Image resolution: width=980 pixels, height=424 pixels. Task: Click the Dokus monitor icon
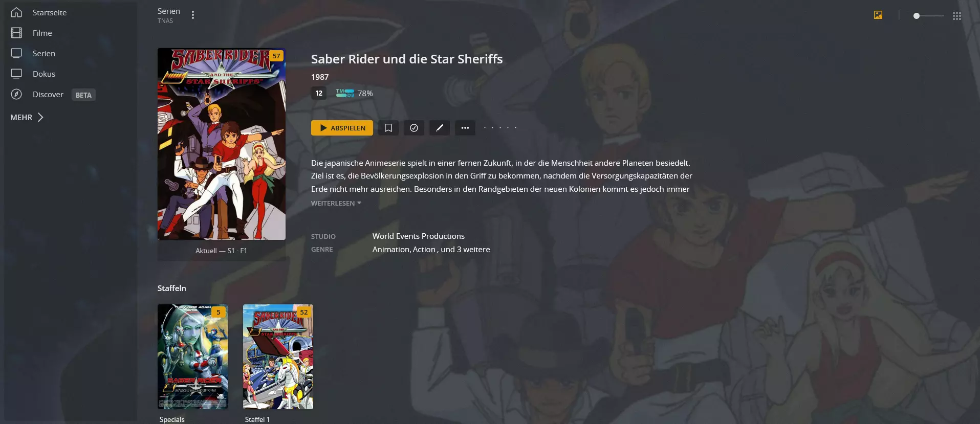[16, 74]
